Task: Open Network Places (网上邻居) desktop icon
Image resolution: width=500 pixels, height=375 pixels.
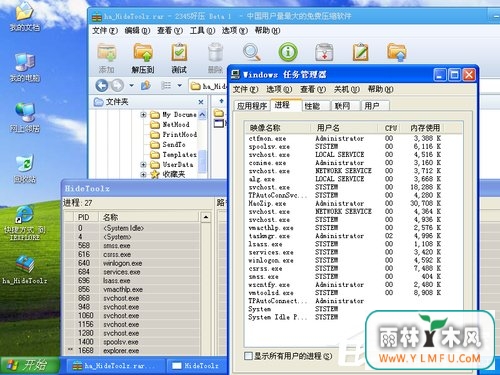Action: 24,118
